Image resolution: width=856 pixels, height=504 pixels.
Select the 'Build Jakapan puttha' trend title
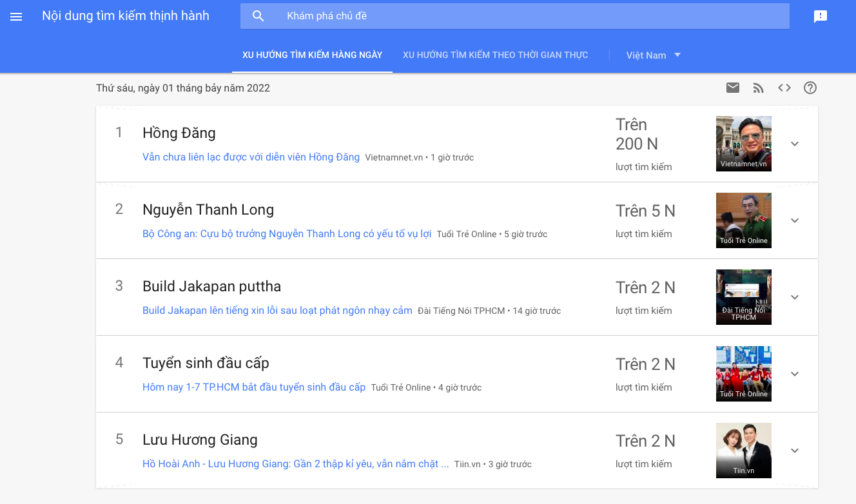[212, 286]
